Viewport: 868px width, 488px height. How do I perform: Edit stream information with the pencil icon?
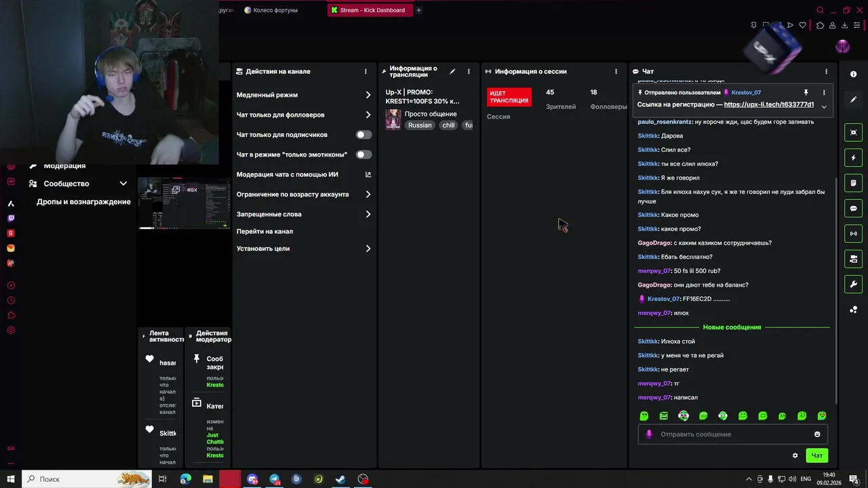point(452,71)
